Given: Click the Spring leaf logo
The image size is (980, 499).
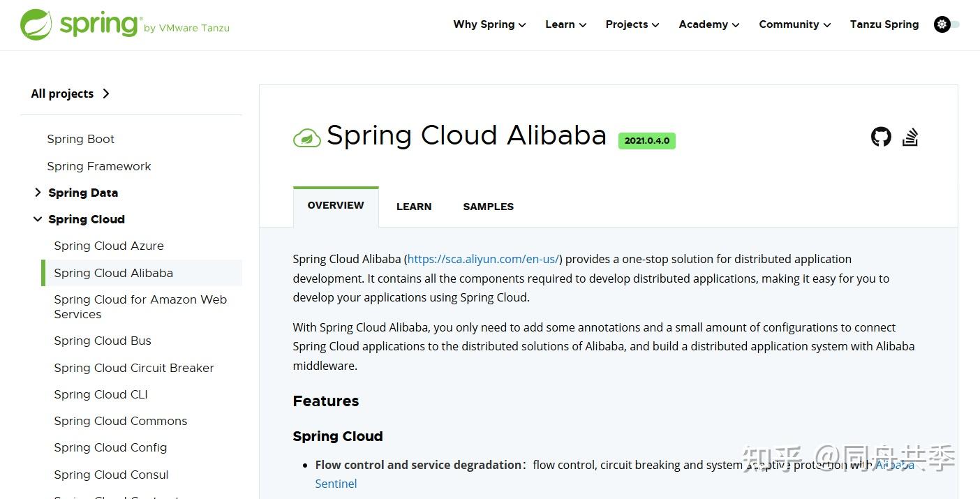Looking at the screenshot, I should click(x=36, y=24).
